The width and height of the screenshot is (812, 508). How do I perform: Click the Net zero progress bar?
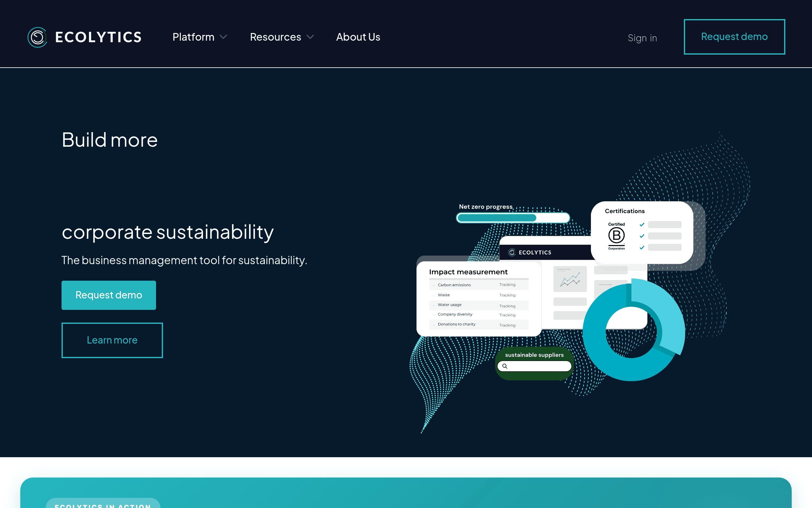[x=513, y=218]
